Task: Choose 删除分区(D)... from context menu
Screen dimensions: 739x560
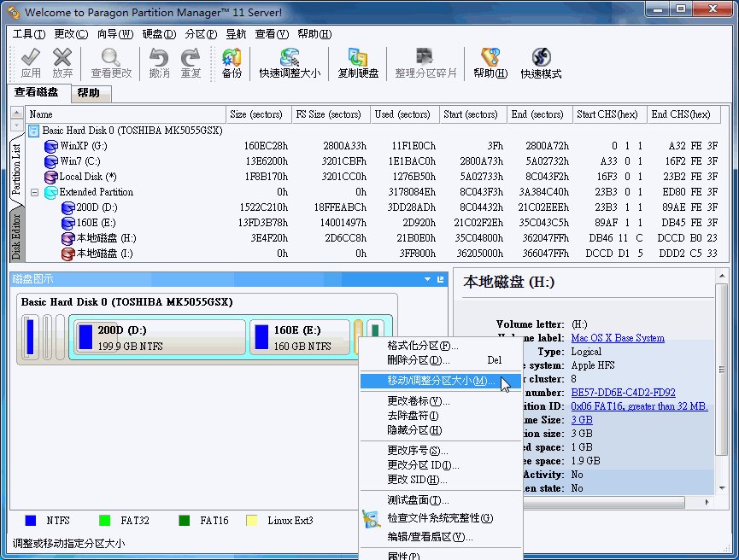Action: (441, 360)
